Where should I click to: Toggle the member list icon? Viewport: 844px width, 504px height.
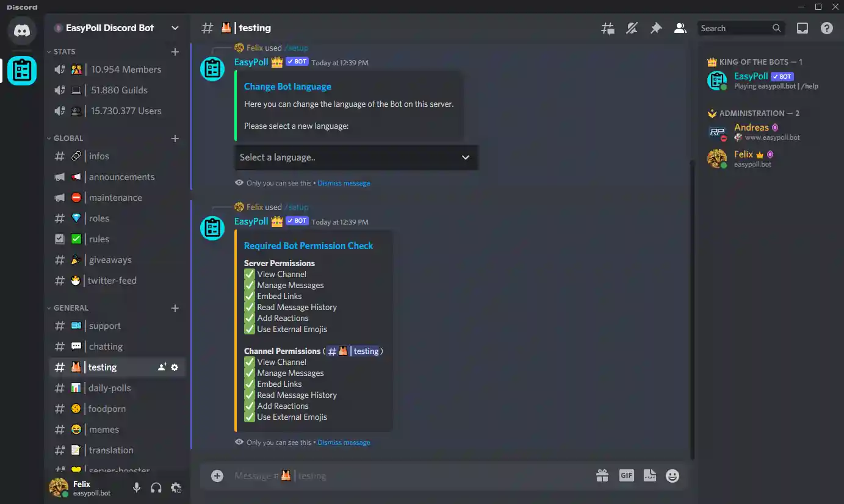pos(680,28)
